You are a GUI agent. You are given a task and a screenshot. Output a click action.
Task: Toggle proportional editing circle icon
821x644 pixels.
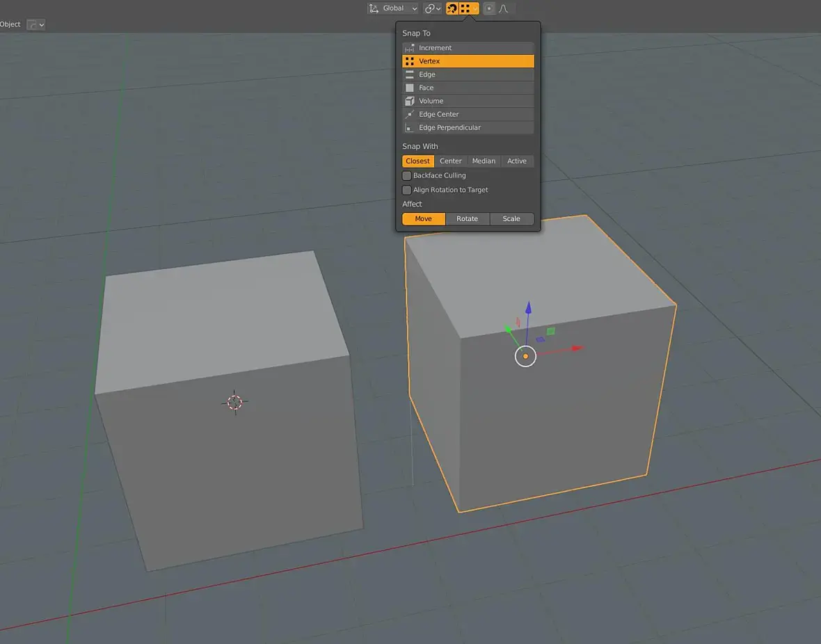click(489, 8)
